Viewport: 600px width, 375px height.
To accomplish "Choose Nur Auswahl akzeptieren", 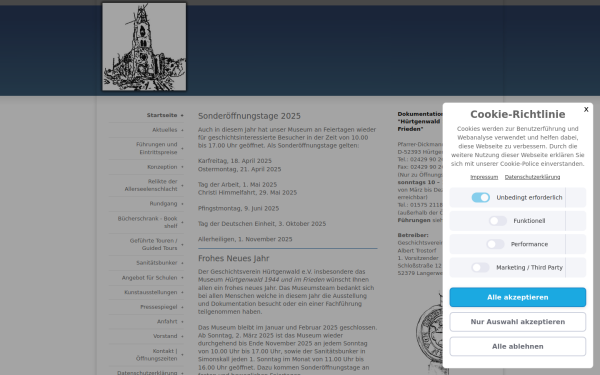I will click(517, 322).
